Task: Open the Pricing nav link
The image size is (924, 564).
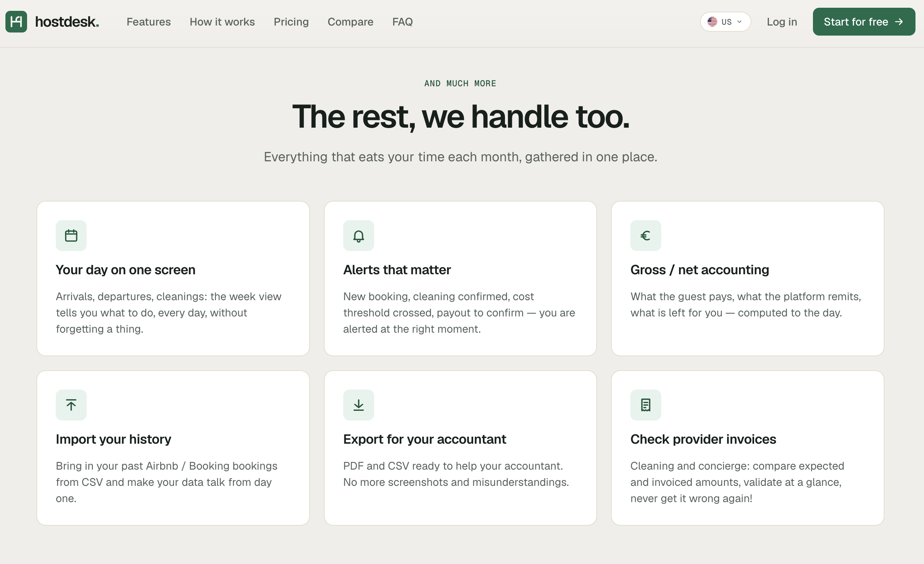Action: (x=291, y=22)
